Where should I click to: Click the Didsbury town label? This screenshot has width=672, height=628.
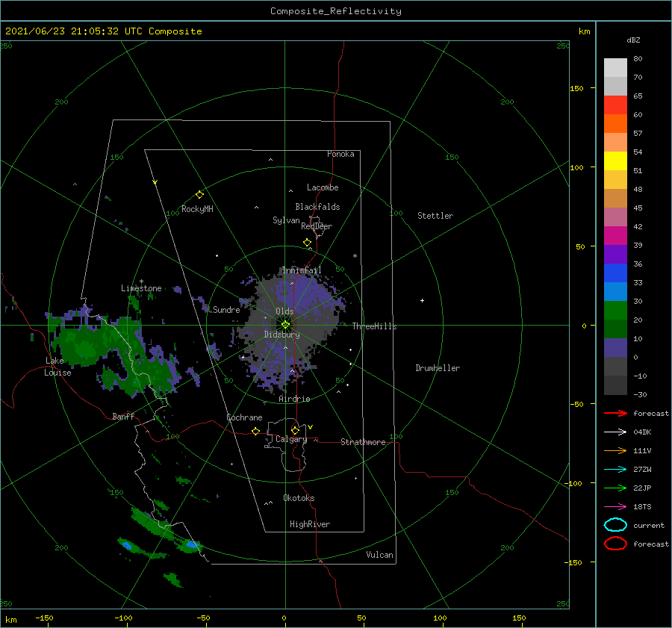[x=282, y=335]
